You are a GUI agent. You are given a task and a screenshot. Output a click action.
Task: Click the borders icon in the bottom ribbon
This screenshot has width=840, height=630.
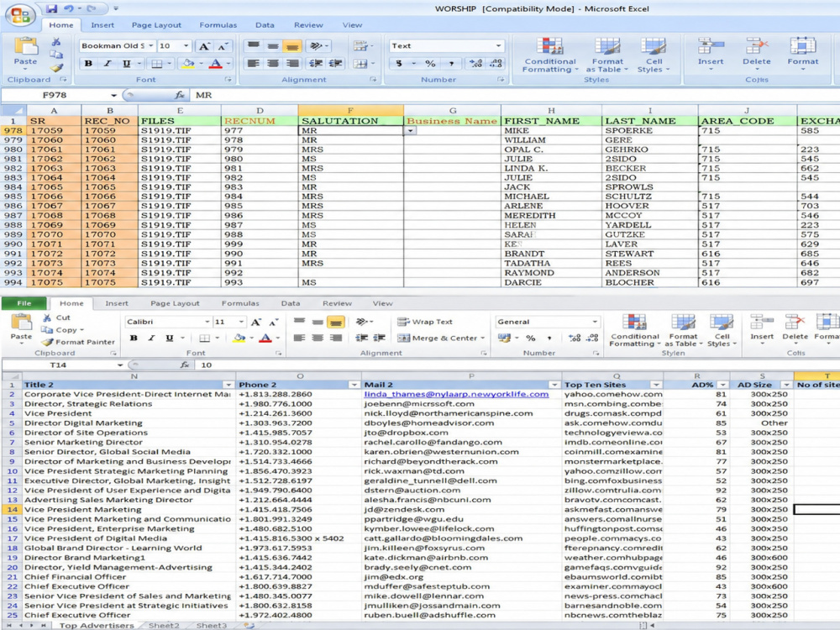pos(205,338)
